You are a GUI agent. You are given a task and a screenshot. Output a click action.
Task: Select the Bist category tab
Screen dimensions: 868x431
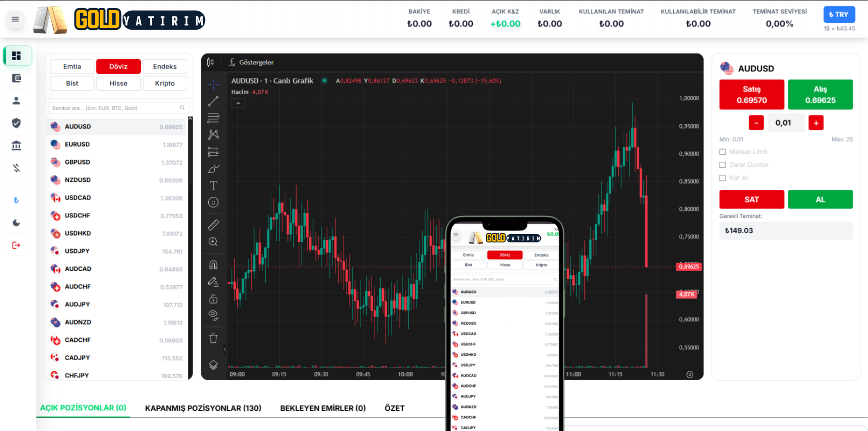coord(72,83)
